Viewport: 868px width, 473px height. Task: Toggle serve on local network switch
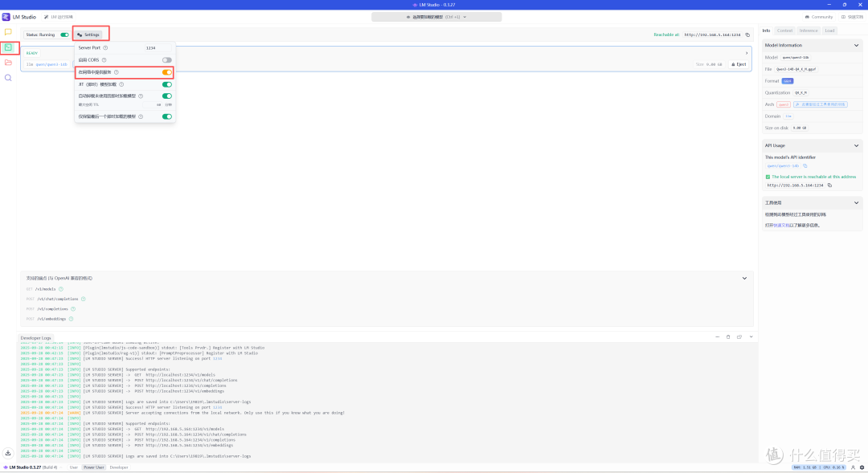pos(166,72)
